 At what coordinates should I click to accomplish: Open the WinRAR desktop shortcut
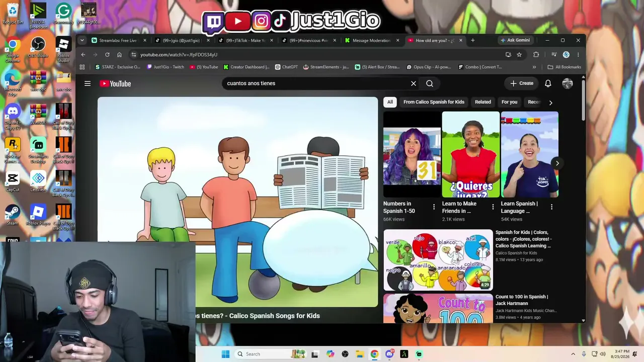38,115
